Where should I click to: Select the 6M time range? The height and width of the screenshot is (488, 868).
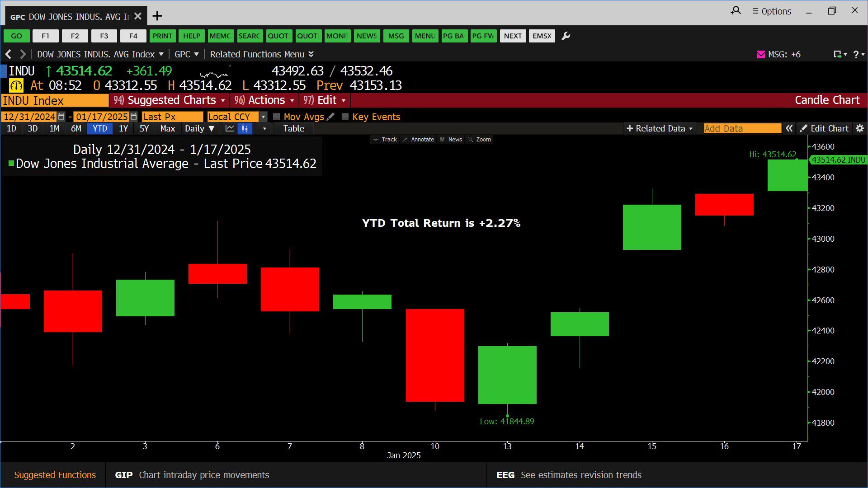pos(76,128)
